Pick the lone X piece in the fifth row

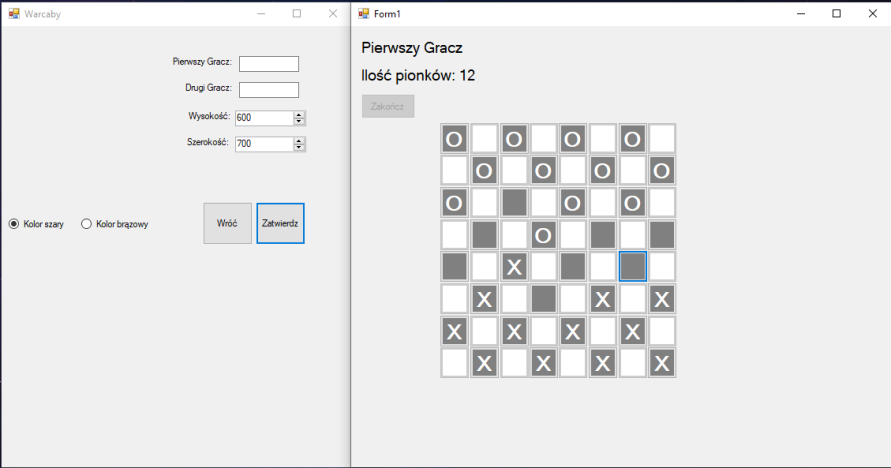click(514, 267)
